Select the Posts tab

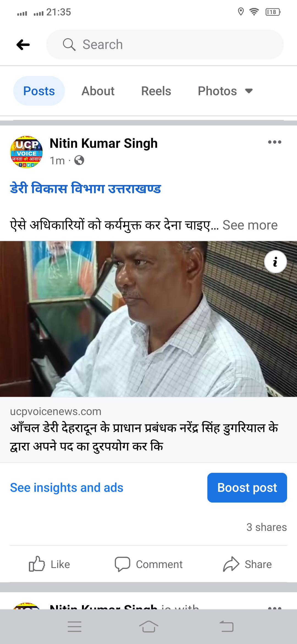click(39, 91)
